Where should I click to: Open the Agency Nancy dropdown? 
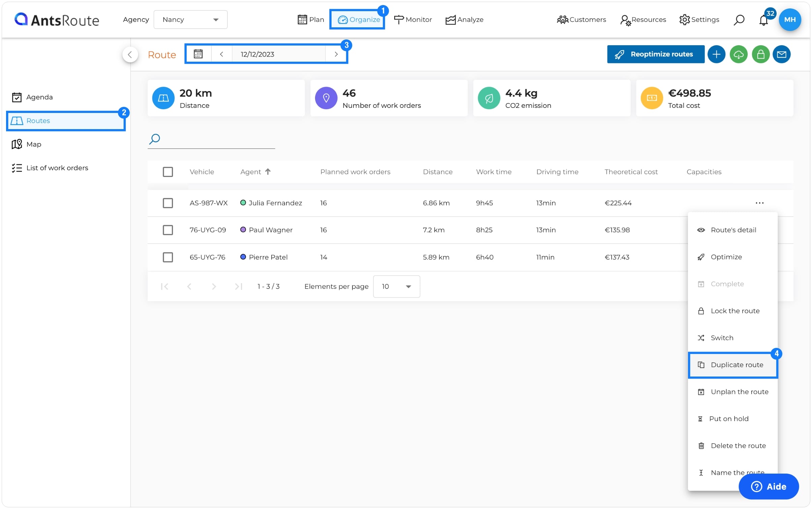[x=190, y=20]
